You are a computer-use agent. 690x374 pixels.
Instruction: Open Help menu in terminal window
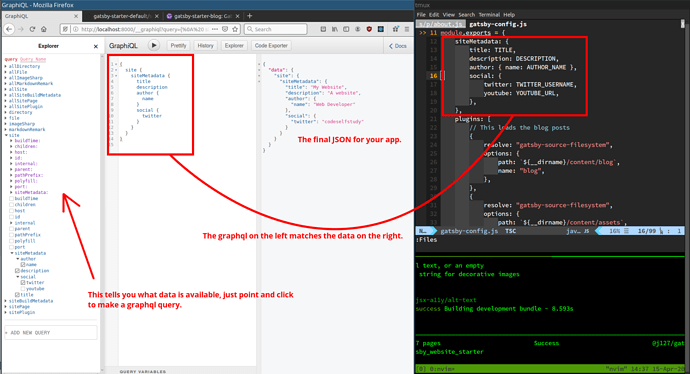click(509, 15)
